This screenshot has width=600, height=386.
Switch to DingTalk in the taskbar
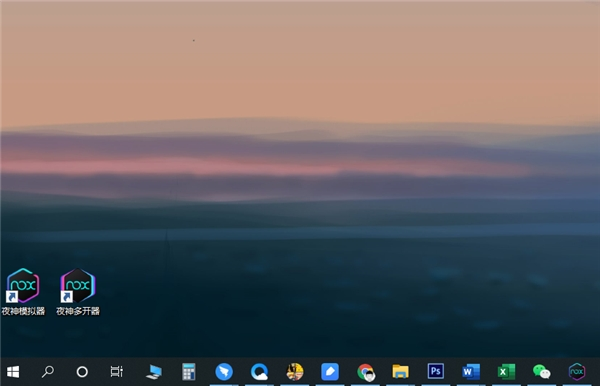coord(224,371)
